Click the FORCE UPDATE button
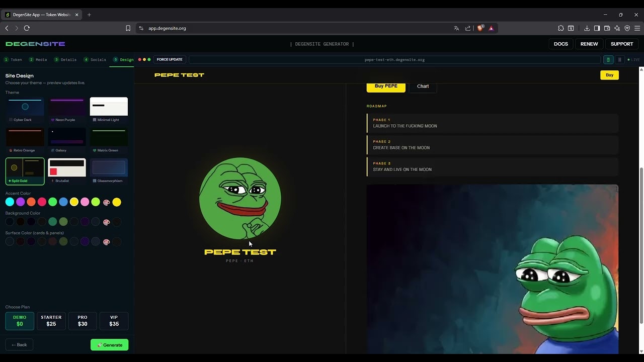644x362 pixels. click(x=170, y=59)
